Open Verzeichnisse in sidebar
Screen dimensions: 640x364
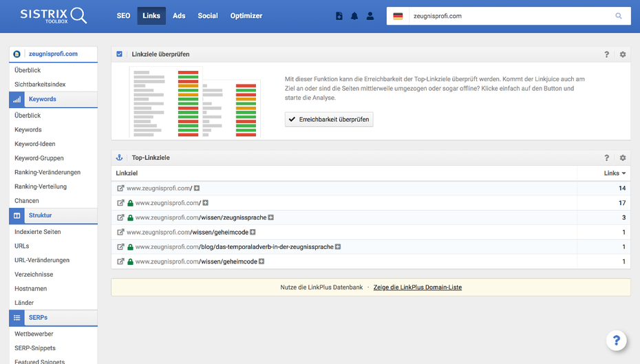pos(34,275)
